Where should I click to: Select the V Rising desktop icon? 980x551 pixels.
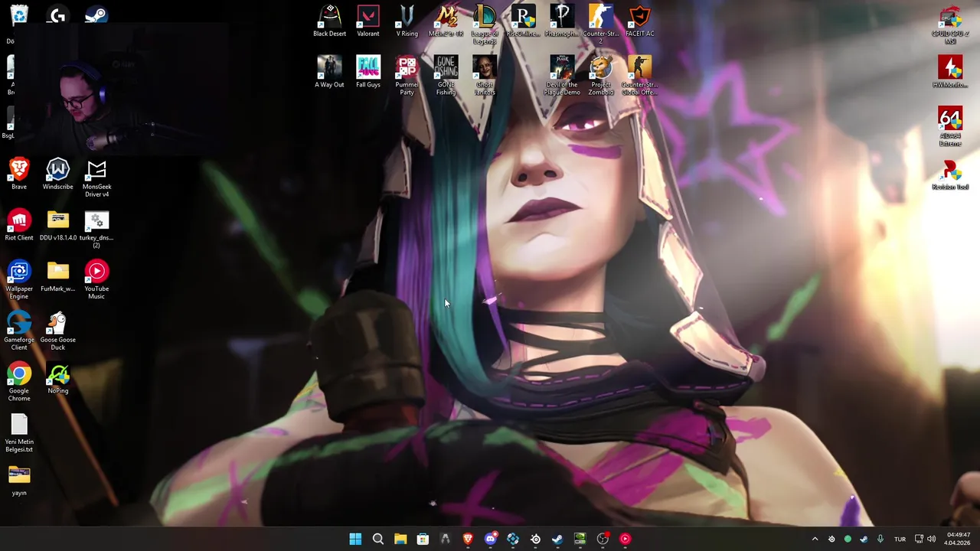tap(407, 21)
